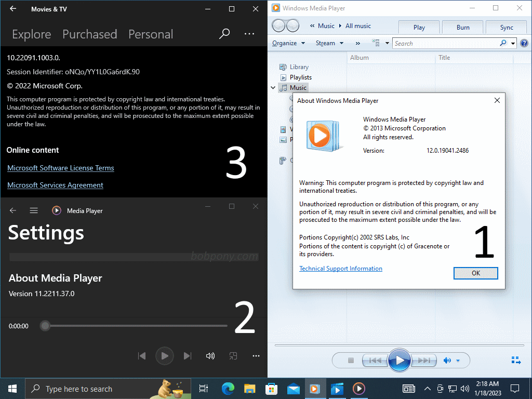The height and width of the screenshot is (399, 532).
Task: Open the Sync tab
Action: (x=507, y=27)
